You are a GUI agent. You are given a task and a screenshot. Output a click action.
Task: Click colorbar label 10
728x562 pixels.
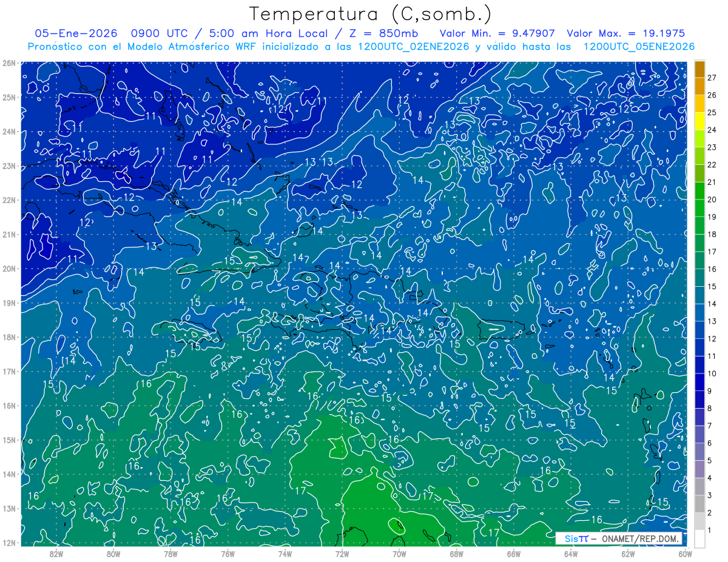coord(712,373)
